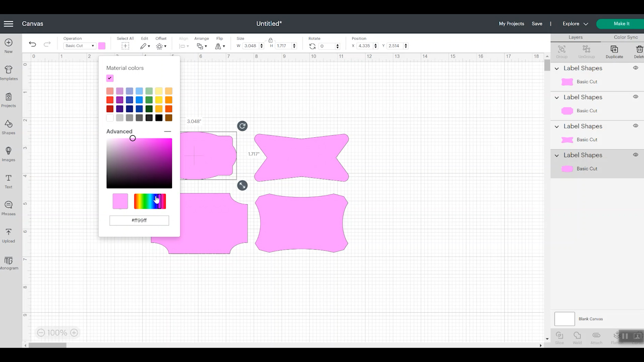Click the pink color preview square
Screen dimensions: 644x362
pyautogui.click(x=120, y=201)
